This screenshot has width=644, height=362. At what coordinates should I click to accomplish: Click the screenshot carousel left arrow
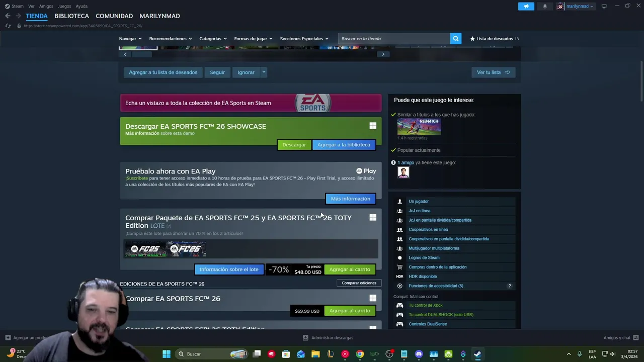pyautogui.click(x=125, y=54)
